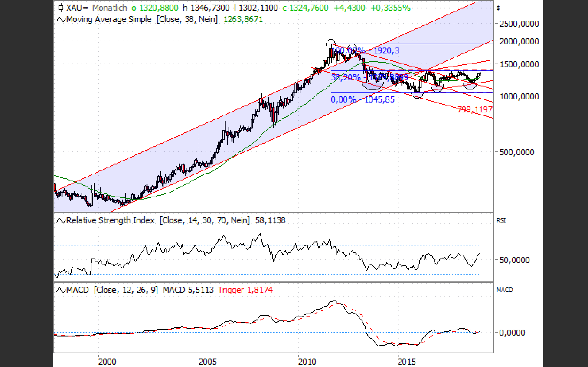Click the 50,0000 level on RSI scale

[x=514, y=260]
